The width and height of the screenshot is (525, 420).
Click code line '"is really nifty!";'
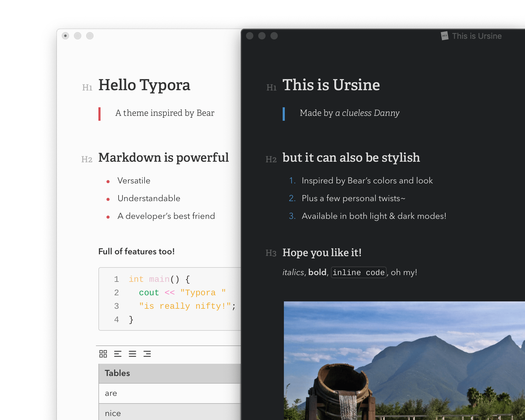click(x=187, y=306)
